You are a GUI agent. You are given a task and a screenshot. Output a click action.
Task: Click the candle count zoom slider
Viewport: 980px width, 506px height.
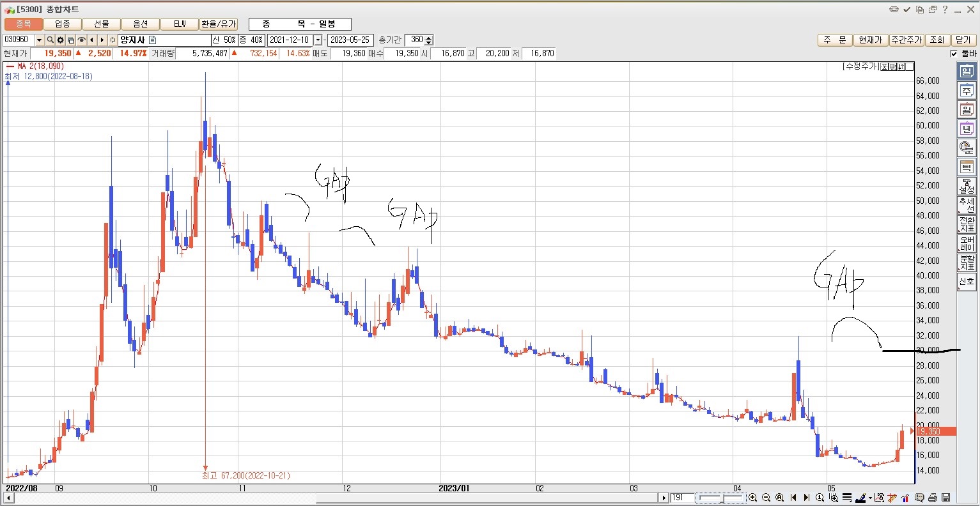(721, 498)
